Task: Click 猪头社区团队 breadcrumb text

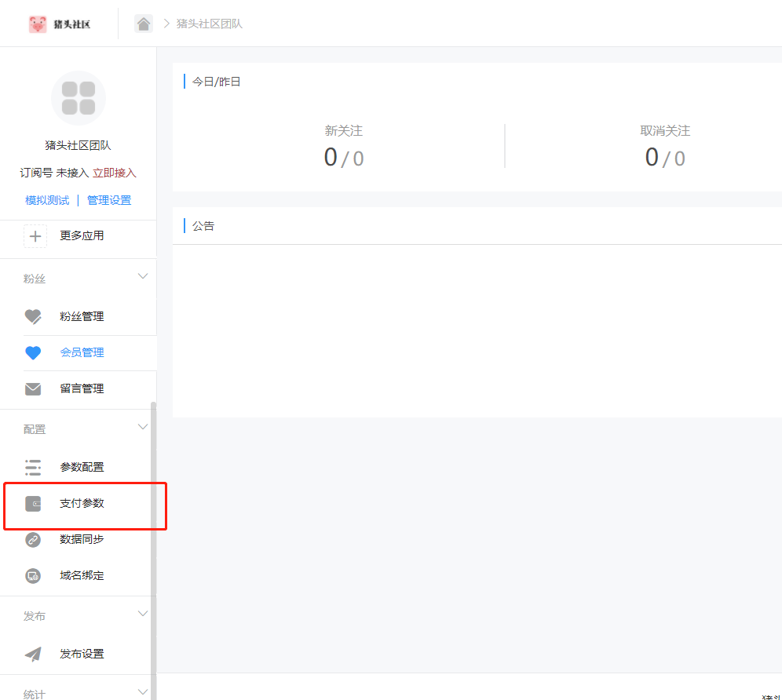Action: pos(210,24)
